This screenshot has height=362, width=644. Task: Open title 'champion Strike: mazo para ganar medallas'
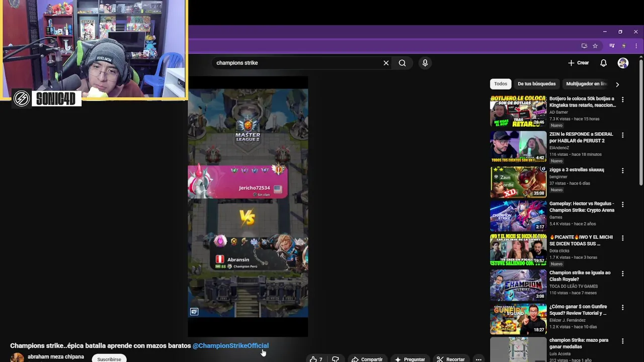[x=579, y=343]
